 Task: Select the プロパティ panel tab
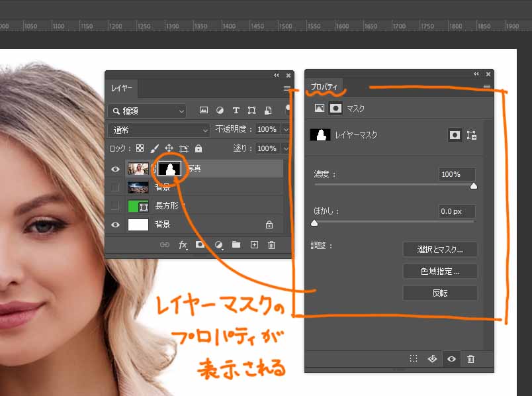point(324,87)
